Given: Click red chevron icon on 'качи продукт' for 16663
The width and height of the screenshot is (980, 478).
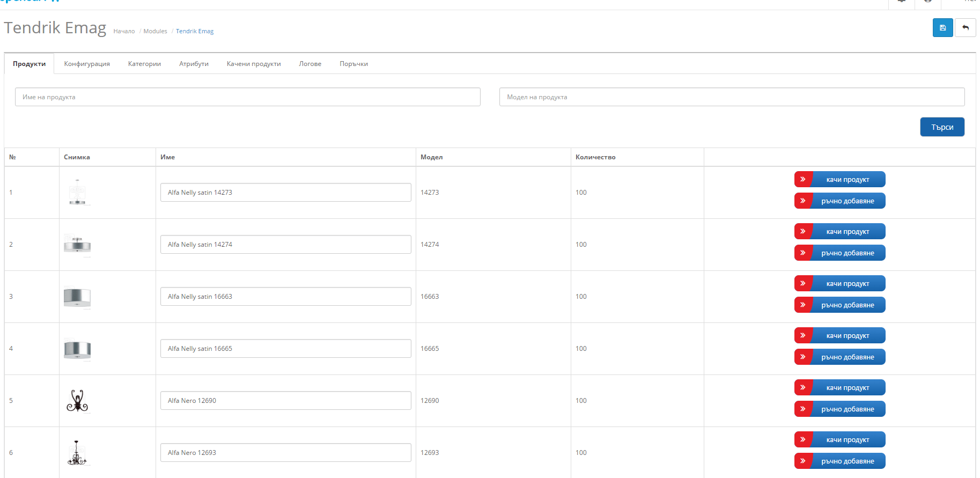Looking at the screenshot, I should 803,283.
